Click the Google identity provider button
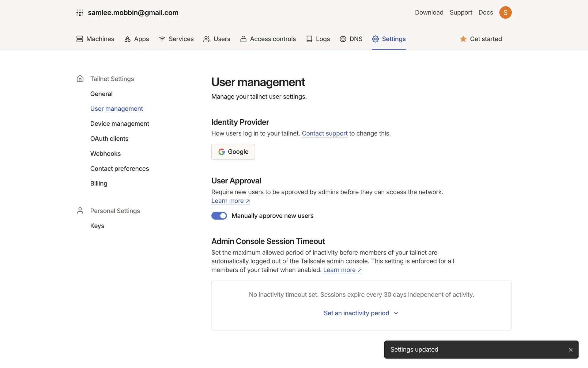The image size is (588, 368). click(x=233, y=152)
